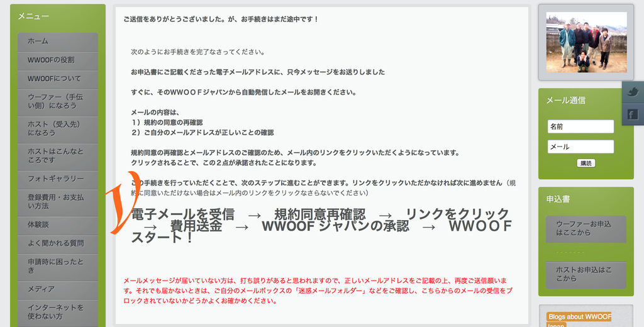Open 登録費用・お支払い方法 menu item

pos(58,202)
